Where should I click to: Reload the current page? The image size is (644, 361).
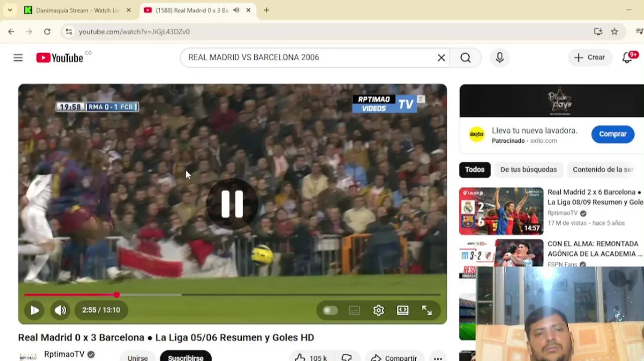pyautogui.click(x=47, y=32)
